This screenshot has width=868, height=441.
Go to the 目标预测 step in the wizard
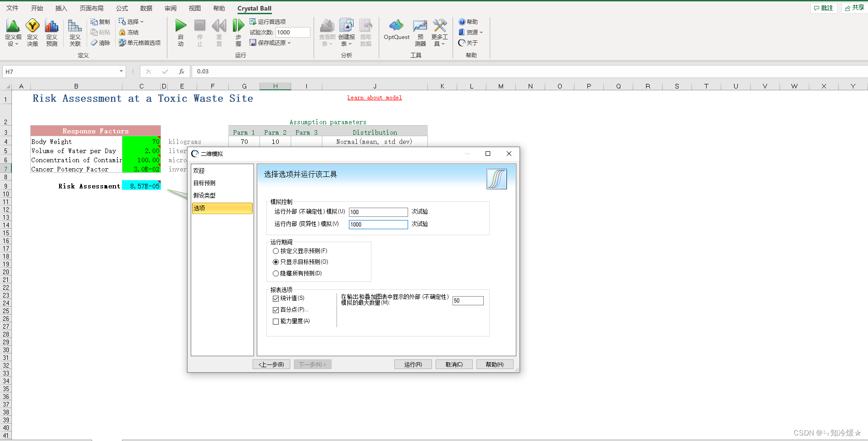click(x=222, y=183)
